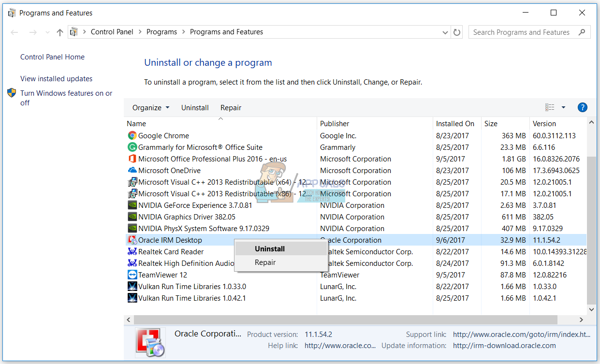The width and height of the screenshot is (600, 364).
Task: Open the recent locations dropdown arrow
Action: tap(47, 32)
